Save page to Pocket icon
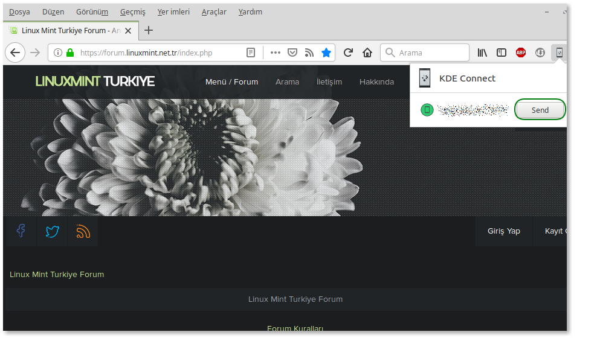 point(292,53)
